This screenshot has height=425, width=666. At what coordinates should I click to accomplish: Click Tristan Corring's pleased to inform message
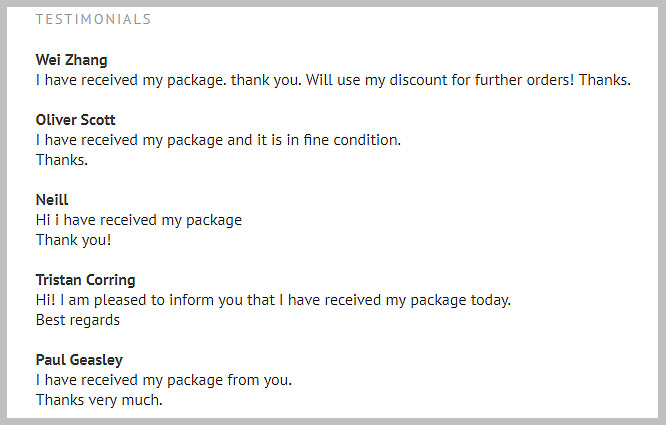pos(274,300)
